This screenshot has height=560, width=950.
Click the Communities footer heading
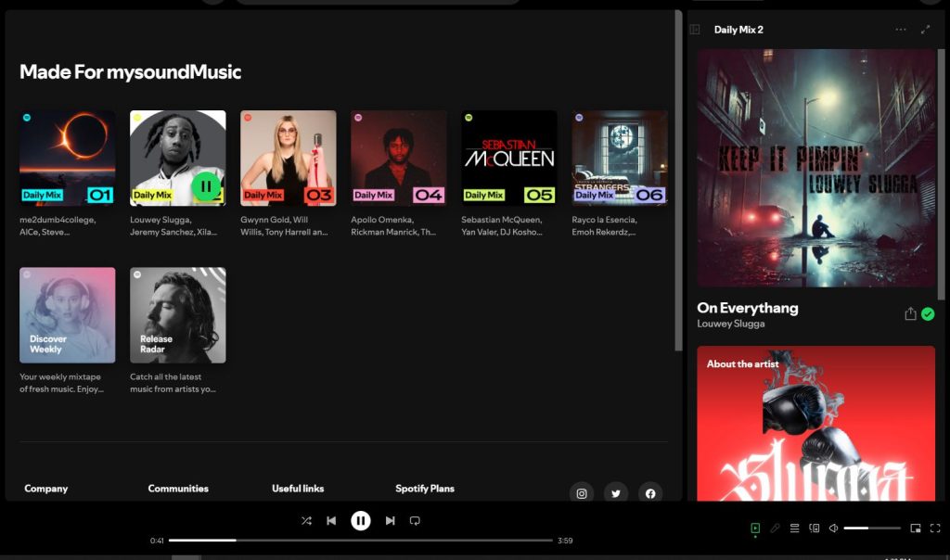coord(178,489)
